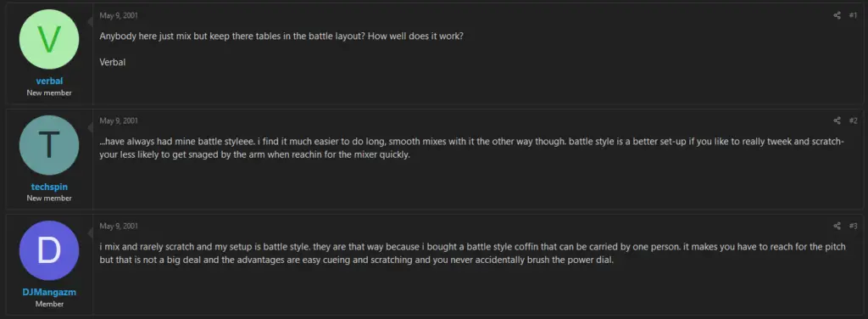Click the share icon on DJMangazm's post

pos(837,226)
